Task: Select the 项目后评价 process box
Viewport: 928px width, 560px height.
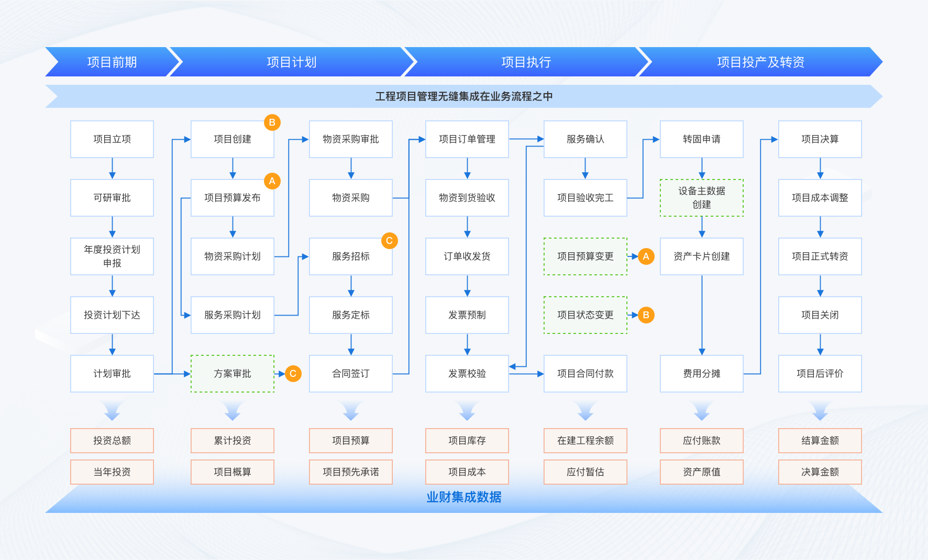Action: pyautogui.click(x=820, y=374)
